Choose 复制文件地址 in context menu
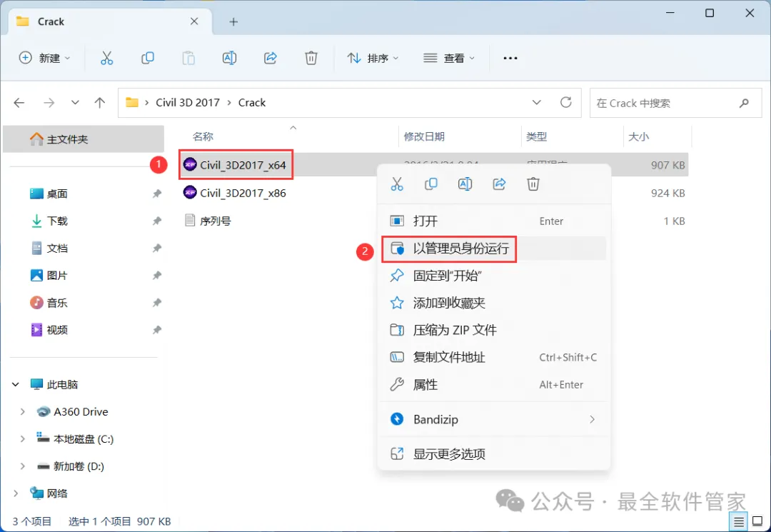The image size is (771, 532). tap(494, 358)
